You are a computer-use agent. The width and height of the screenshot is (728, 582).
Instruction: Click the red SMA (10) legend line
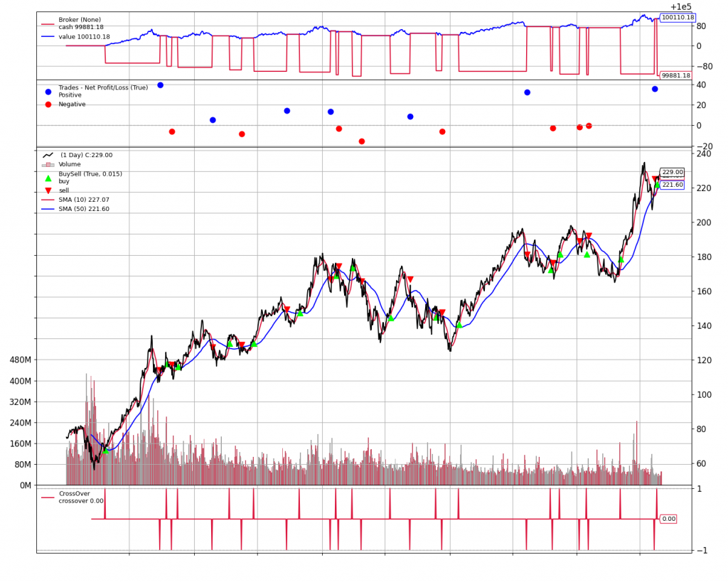48,200
